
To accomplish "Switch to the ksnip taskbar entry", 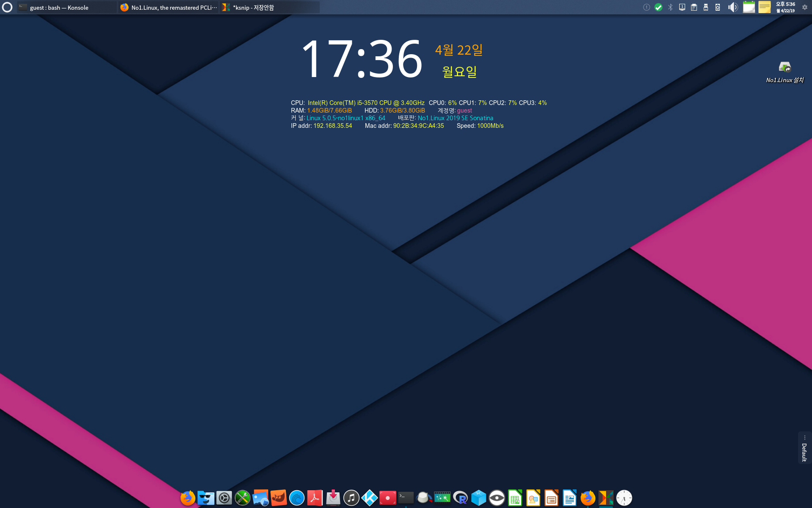I will point(270,7).
